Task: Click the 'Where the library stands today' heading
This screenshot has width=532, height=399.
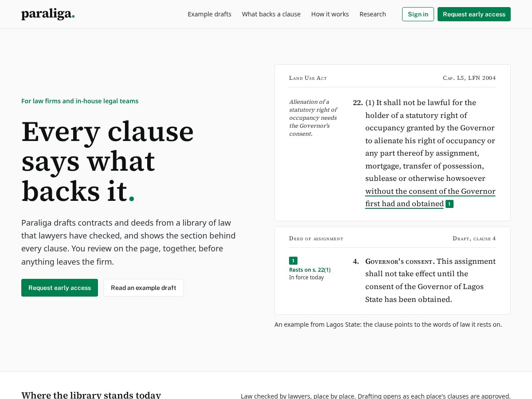Action: coord(91,395)
